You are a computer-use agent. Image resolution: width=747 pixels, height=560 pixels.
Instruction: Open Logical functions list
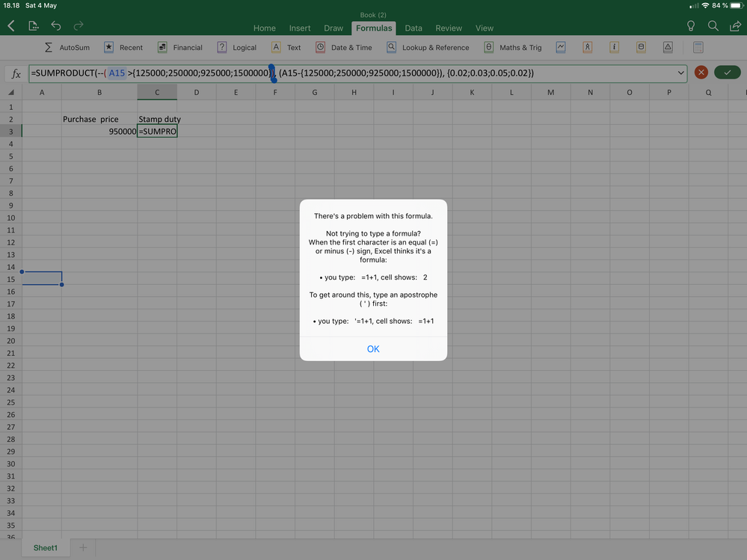[x=237, y=48]
